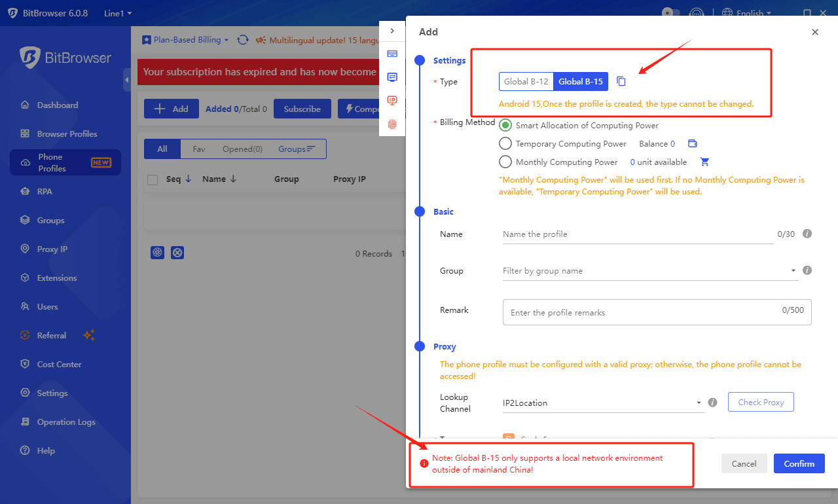The width and height of the screenshot is (838, 504).
Task: Click the copy icon beside Global B-15
Action: pos(621,82)
